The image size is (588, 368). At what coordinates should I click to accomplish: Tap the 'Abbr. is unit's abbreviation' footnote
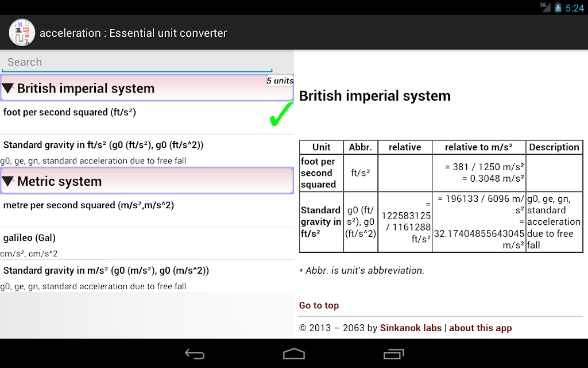coord(362,270)
